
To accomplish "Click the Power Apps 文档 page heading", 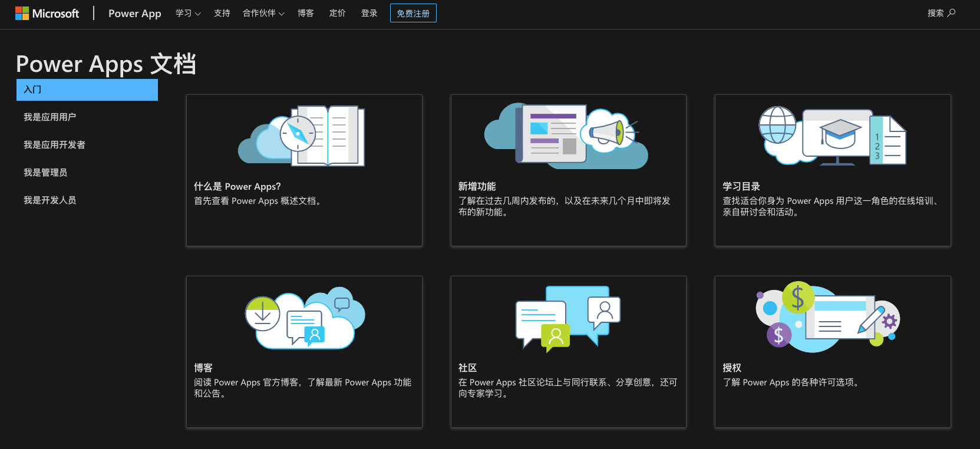I will (x=106, y=64).
